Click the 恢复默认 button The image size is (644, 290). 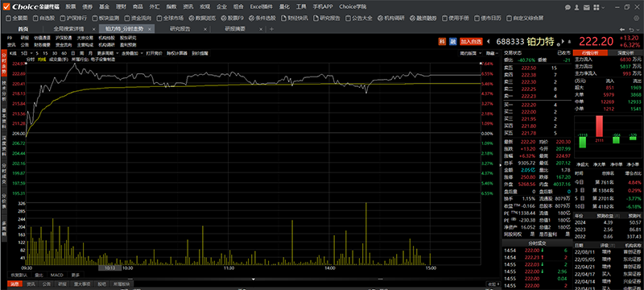click(x=19, y=275)
